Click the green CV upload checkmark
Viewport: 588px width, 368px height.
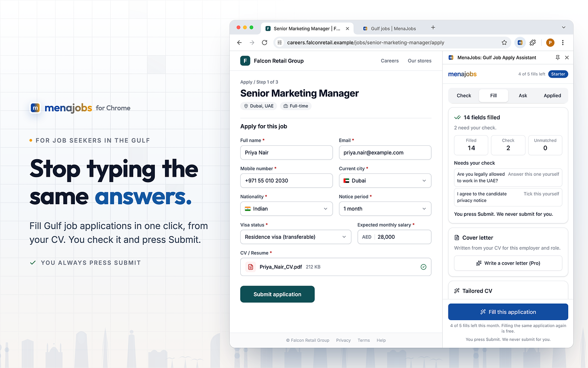424,267
